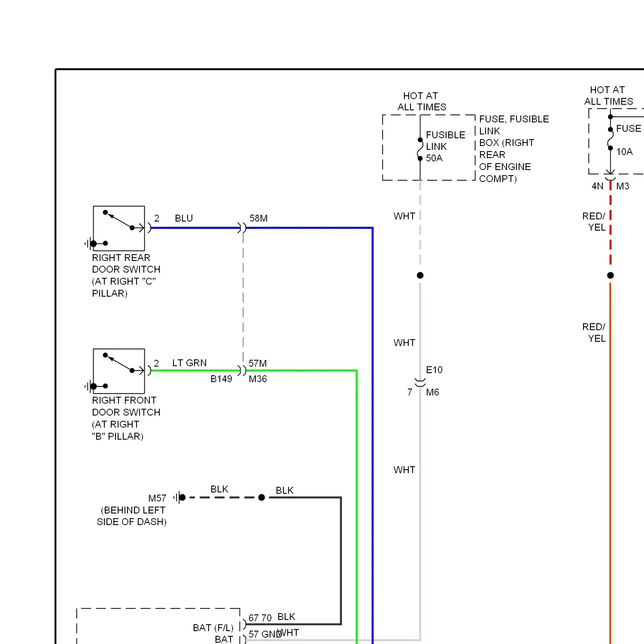The width and height of the screenshot is (644, 644).
Task: Click the '57M' terminal label
Action: tap(258, 363)
